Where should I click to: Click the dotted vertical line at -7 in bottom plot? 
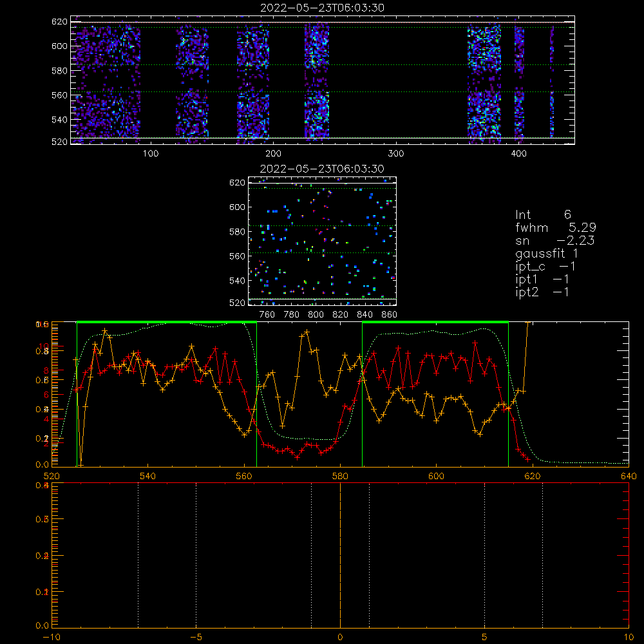[138, 555]
